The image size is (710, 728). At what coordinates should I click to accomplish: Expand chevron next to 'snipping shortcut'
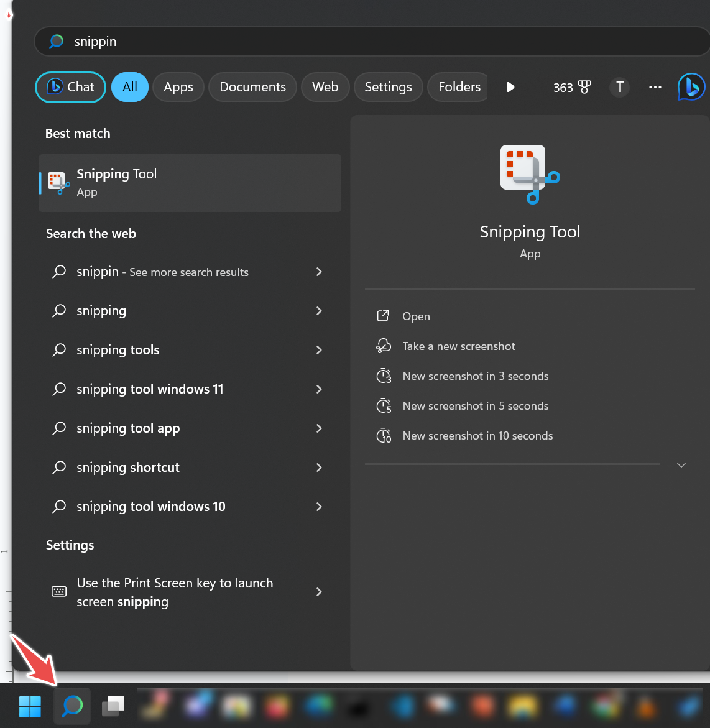coord(319,467)
